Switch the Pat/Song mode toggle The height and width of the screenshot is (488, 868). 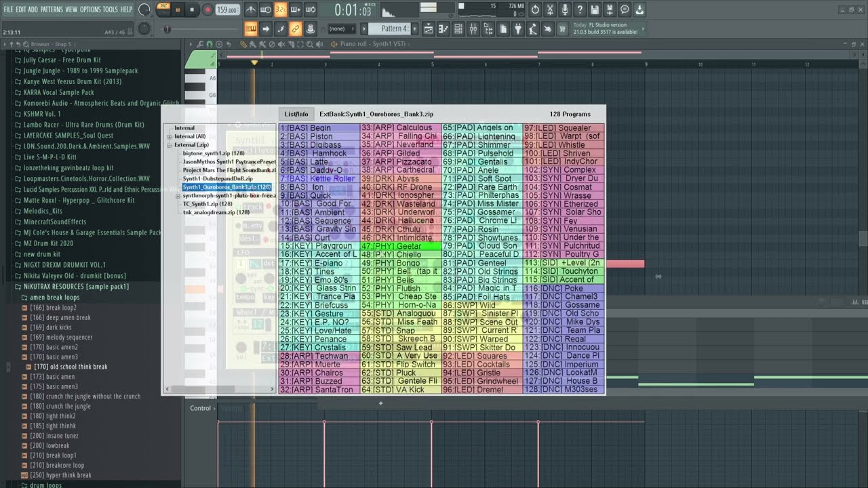point(163,9)
